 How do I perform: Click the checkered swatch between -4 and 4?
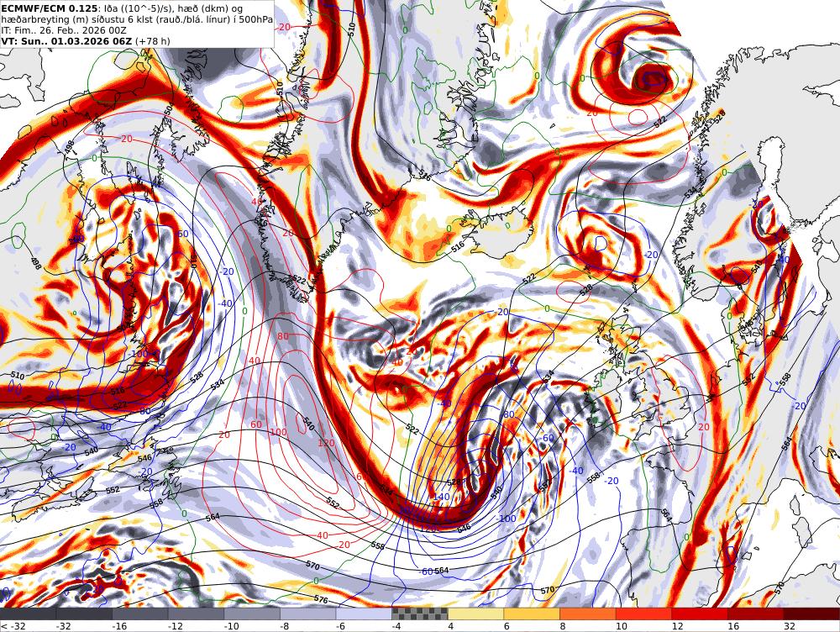point(420,614)
